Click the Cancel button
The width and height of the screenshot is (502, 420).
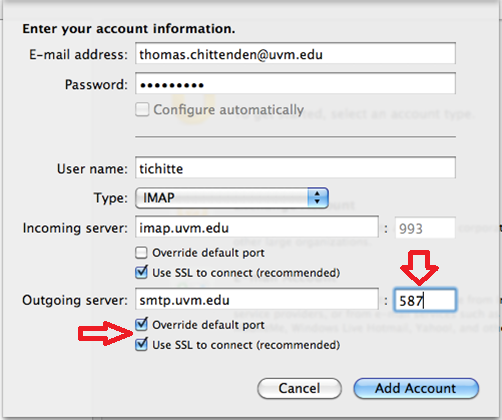[299, 388]
